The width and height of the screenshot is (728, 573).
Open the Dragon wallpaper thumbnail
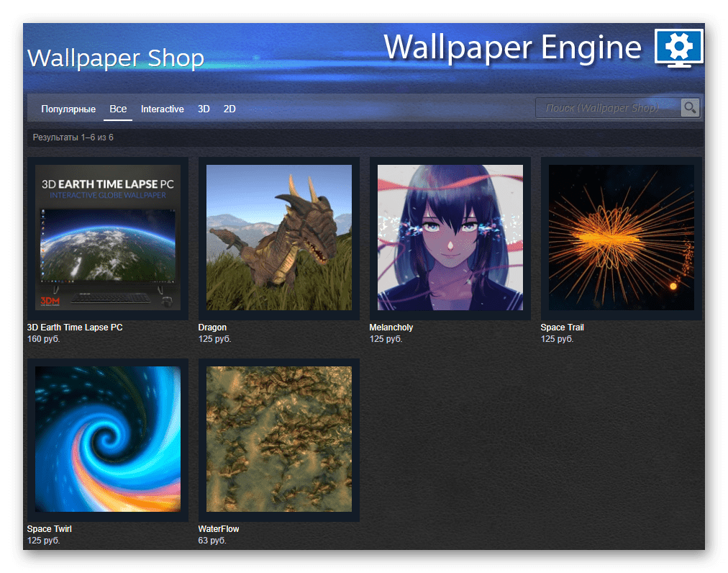pyautogui.click(x=279, y=238)
